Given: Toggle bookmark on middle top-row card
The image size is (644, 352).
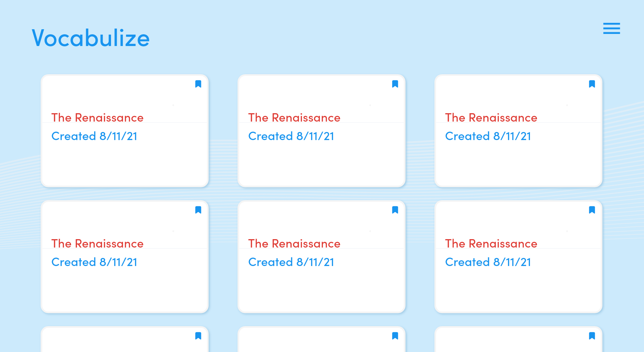Looking at the screenshot, I should [x=395, y=84].
